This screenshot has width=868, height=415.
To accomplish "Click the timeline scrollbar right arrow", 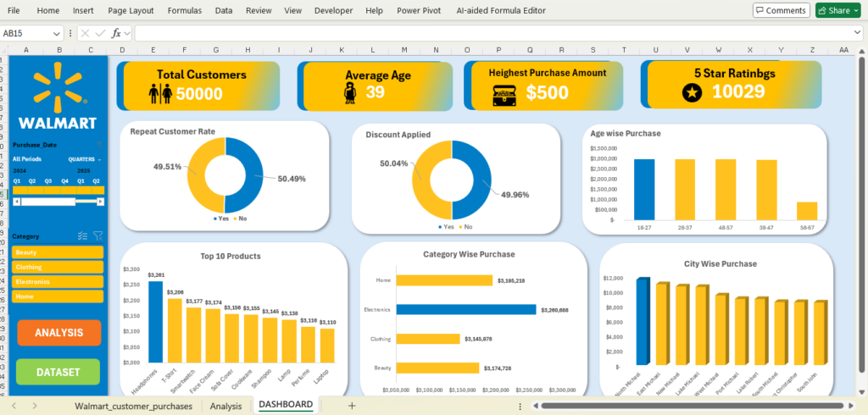I will [x=100, y=202].
